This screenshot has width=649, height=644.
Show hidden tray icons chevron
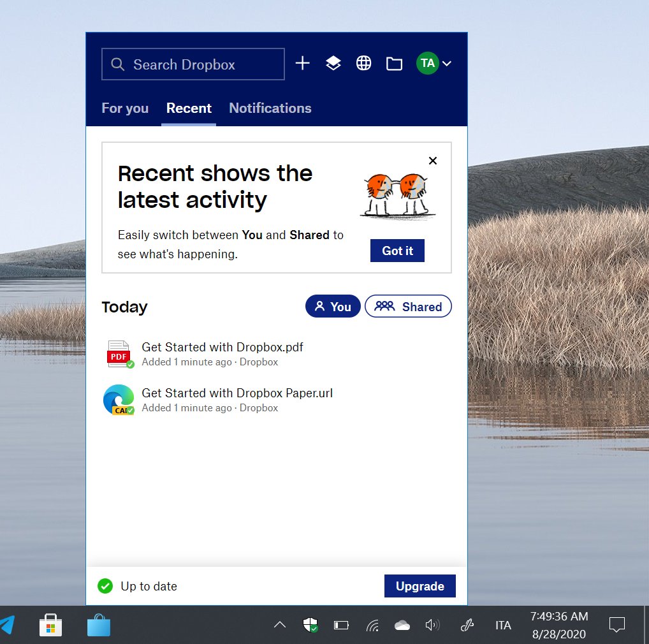click(280, 625)
